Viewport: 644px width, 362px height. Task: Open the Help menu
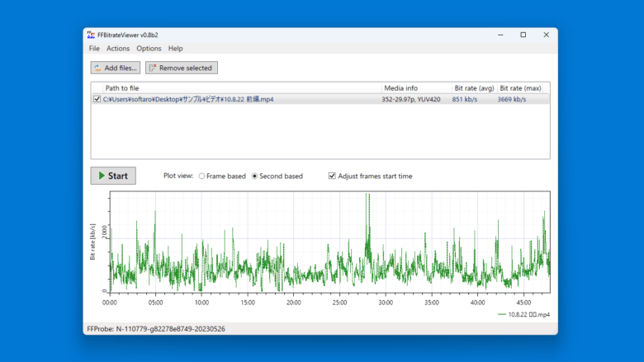pos(175,49)
